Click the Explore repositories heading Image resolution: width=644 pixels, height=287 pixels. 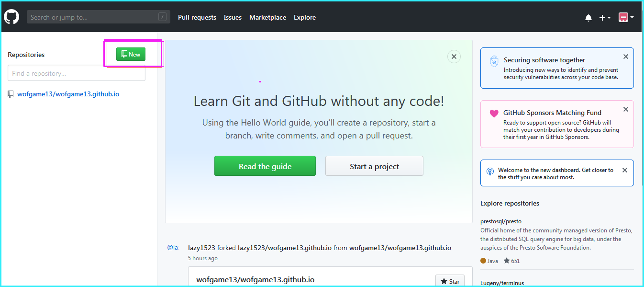click(510, 203)
